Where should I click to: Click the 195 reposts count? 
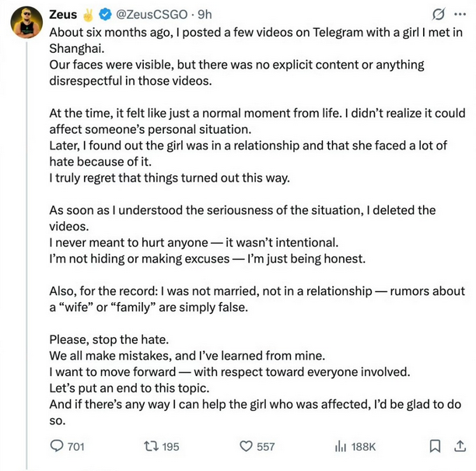tap(170, 447)
